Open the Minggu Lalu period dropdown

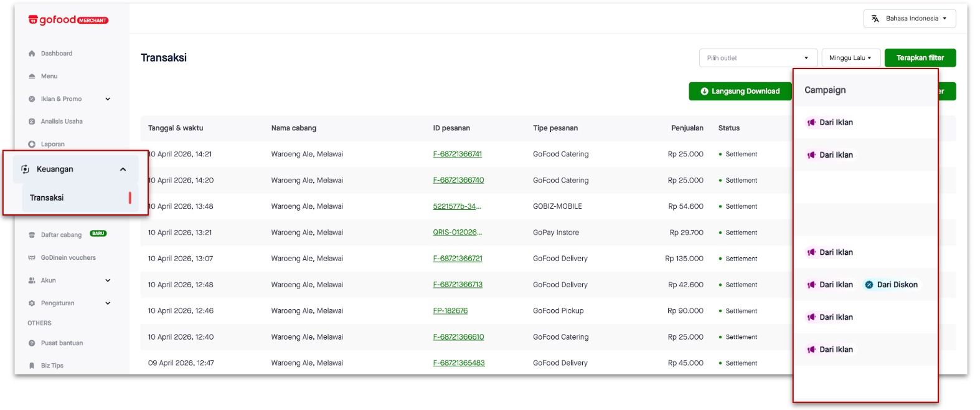point(851,58)
